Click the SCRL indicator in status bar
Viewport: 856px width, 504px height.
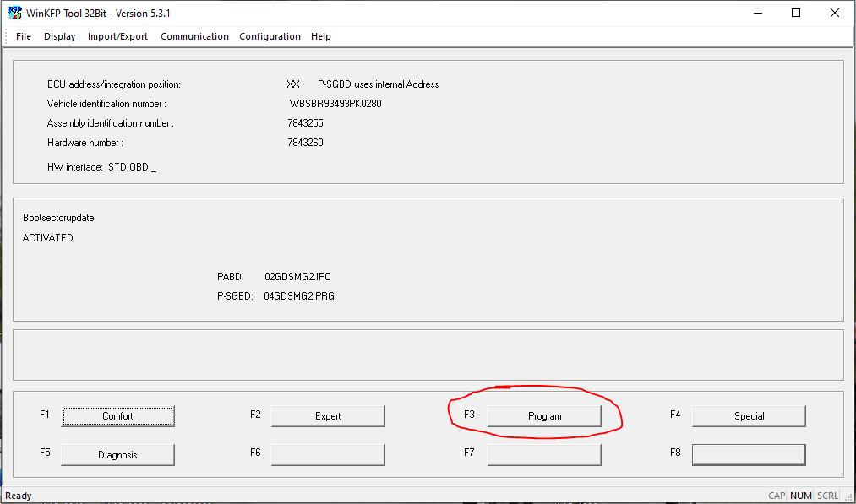(827, 496)
